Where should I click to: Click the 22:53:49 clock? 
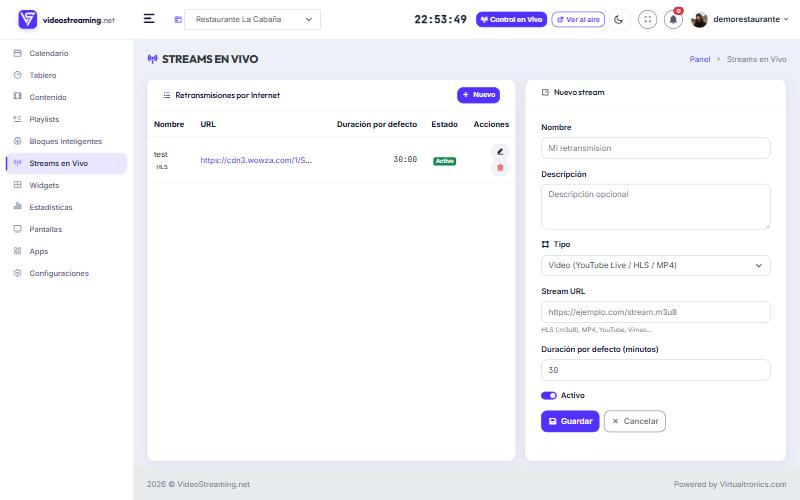click(440, 19)
